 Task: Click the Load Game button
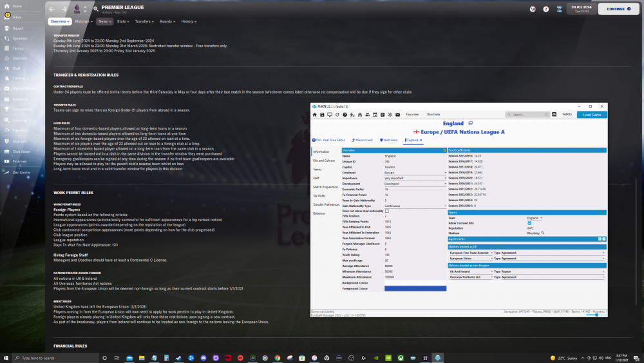pyautogui.click(x=592, y=115)
